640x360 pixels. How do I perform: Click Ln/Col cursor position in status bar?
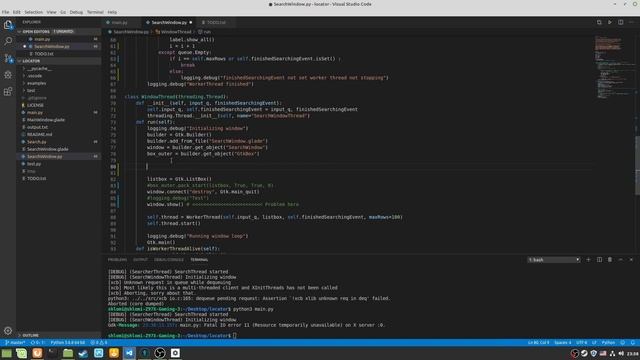538,342
